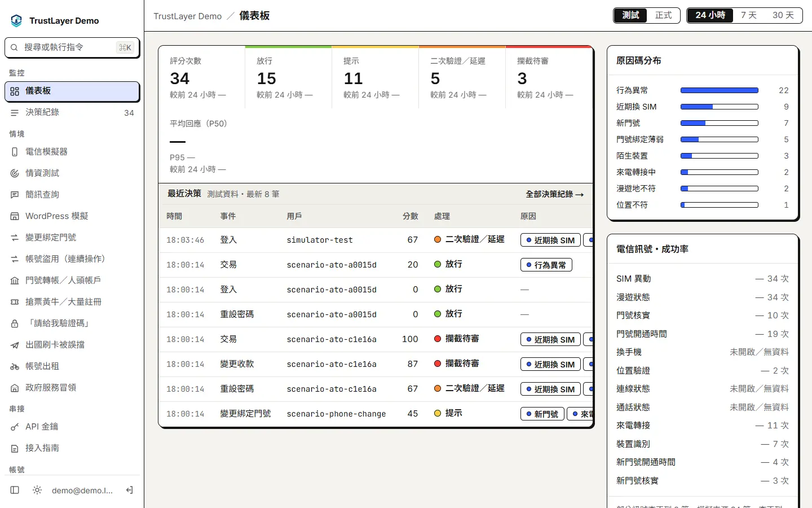This screenshot has height=508, width=812.
Task: Click the logout arrow icon
Action: point(130,490)
